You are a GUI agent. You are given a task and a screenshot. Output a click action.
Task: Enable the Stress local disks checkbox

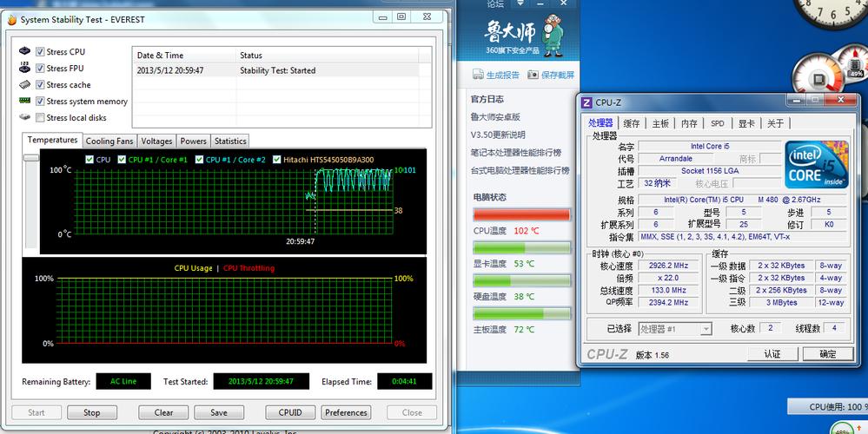point(40,118)
